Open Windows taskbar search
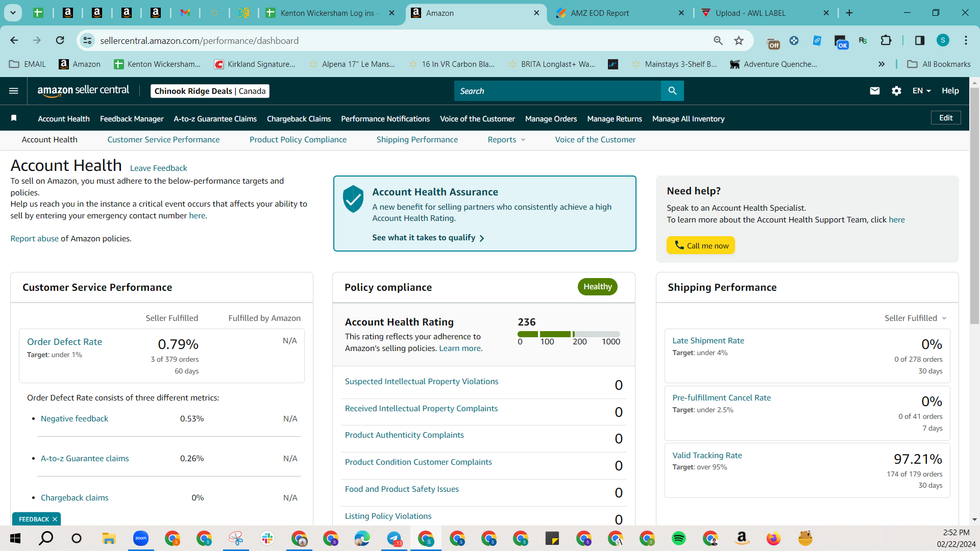The image size is (980, 551). click(x=46, y=538)
